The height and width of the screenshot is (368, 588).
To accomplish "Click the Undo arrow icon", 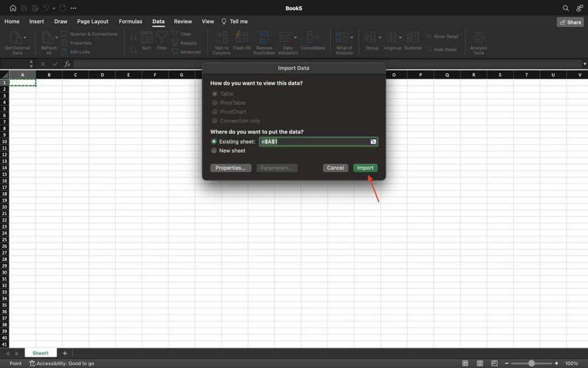I will coord(46,8).
